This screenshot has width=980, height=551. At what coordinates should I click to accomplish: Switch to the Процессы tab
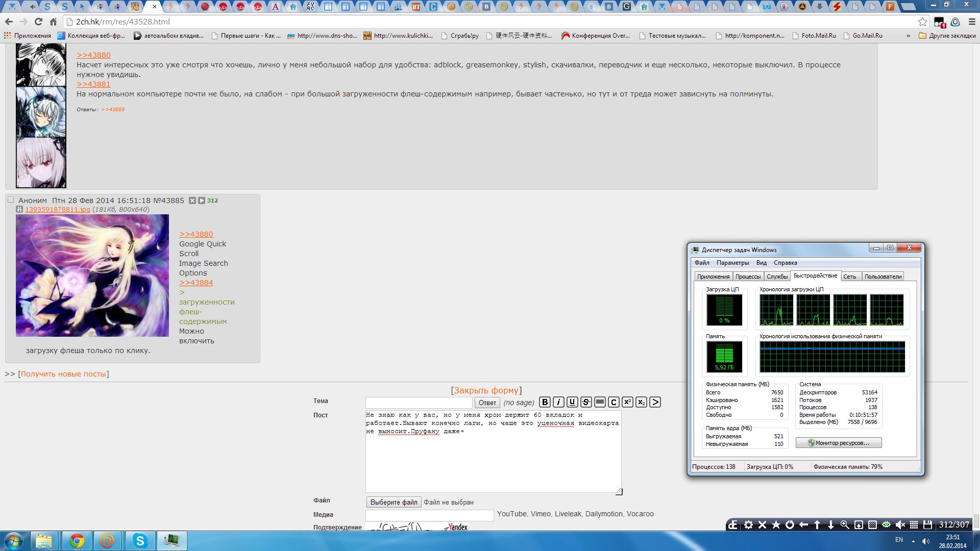[x=748, y=277]
